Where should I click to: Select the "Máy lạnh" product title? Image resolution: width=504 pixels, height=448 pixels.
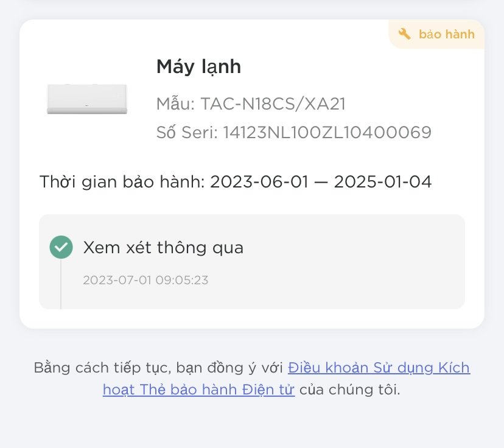[198, 67]
